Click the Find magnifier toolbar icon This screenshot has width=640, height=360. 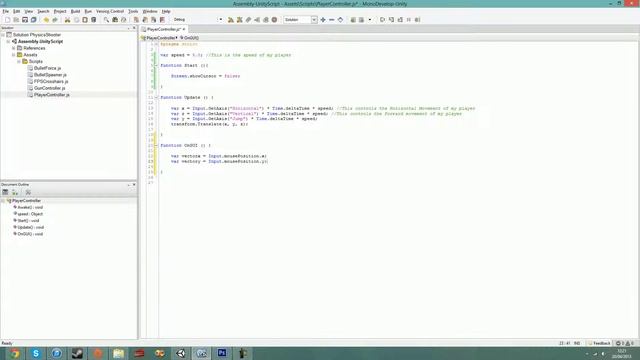point(106,20)
